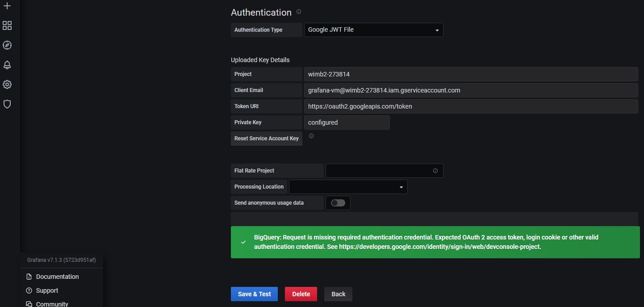This screenshot has height=307, width=644.
Task: Click the red Delete button
Action: pos(301,294)
